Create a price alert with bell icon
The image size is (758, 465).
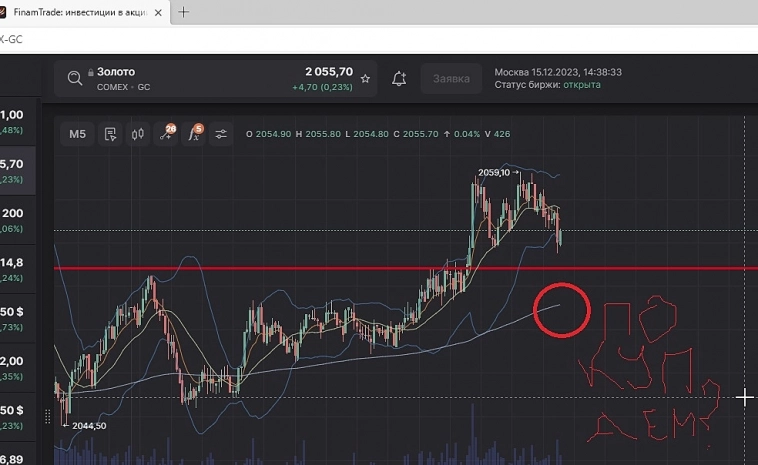tap(399, 78)
